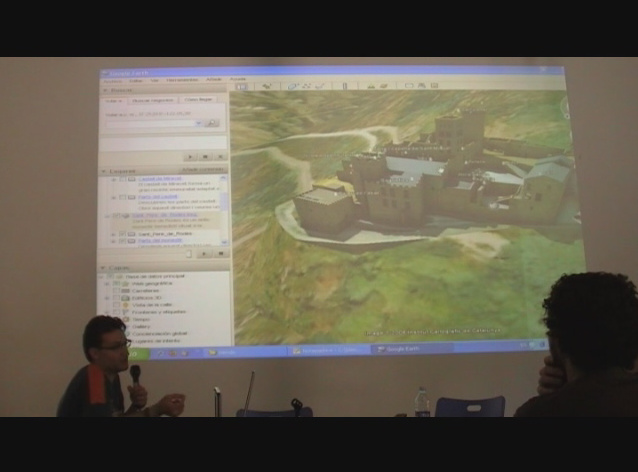Click View in Google Maps icon
The image size is (638, 472).
tap(434, 85)
